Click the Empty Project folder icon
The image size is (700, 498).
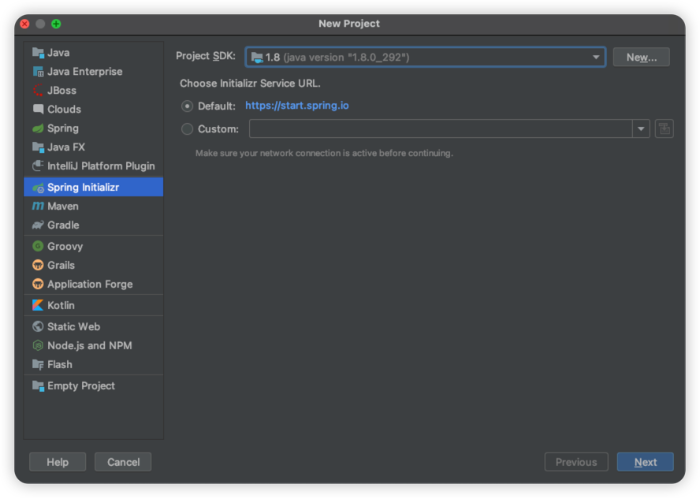point(38,386)
